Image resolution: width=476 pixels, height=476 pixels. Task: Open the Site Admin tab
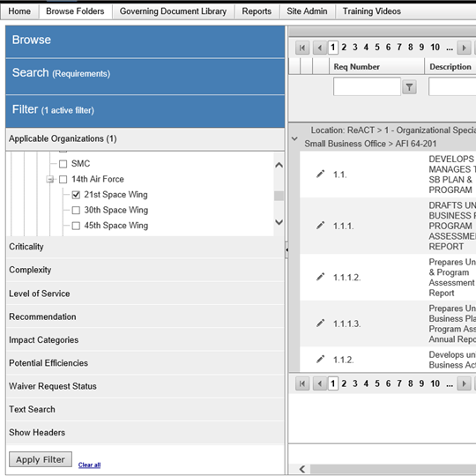click(x=307, y=11)
